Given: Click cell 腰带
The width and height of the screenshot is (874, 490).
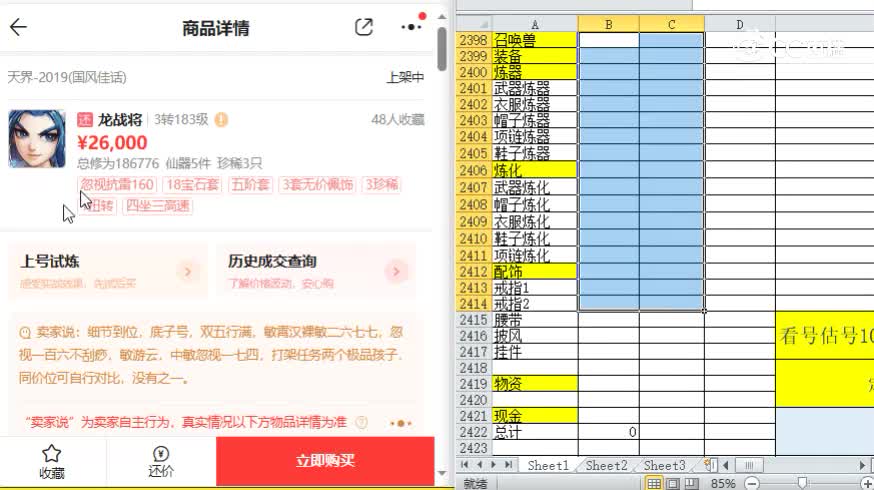Looking at the screenshot, I should [535, 320].
